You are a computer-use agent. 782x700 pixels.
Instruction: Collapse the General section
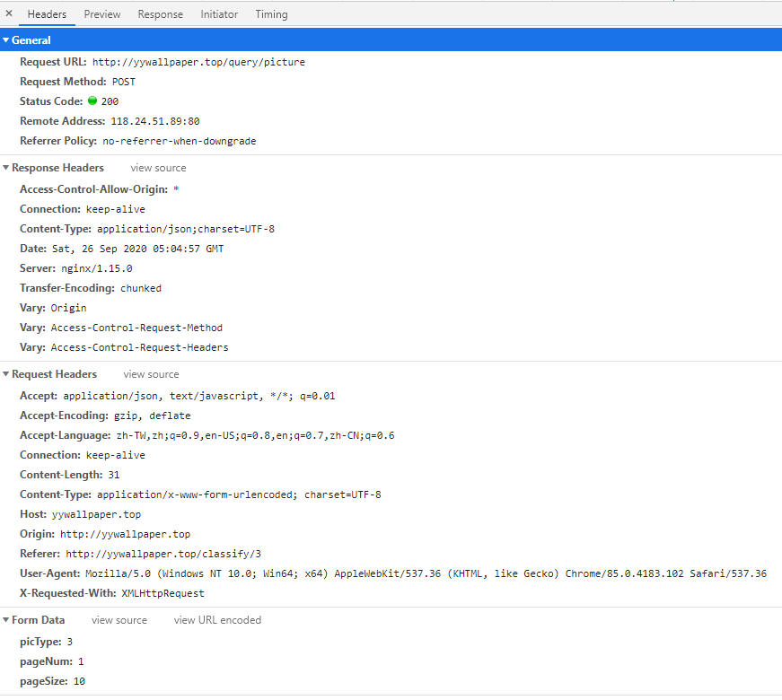(x=31, y=40)
